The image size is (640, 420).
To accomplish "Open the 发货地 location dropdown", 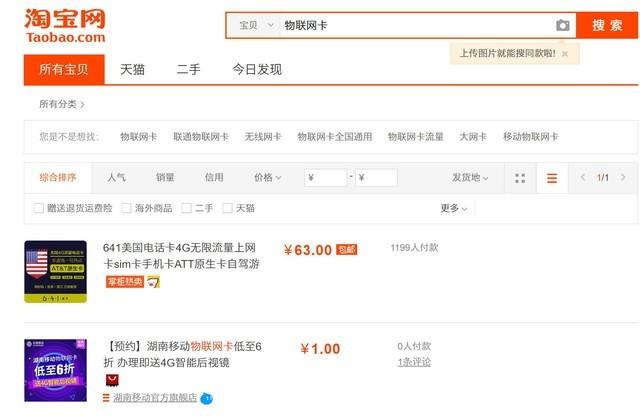I will pyautogui.click(x=470, y=178).
